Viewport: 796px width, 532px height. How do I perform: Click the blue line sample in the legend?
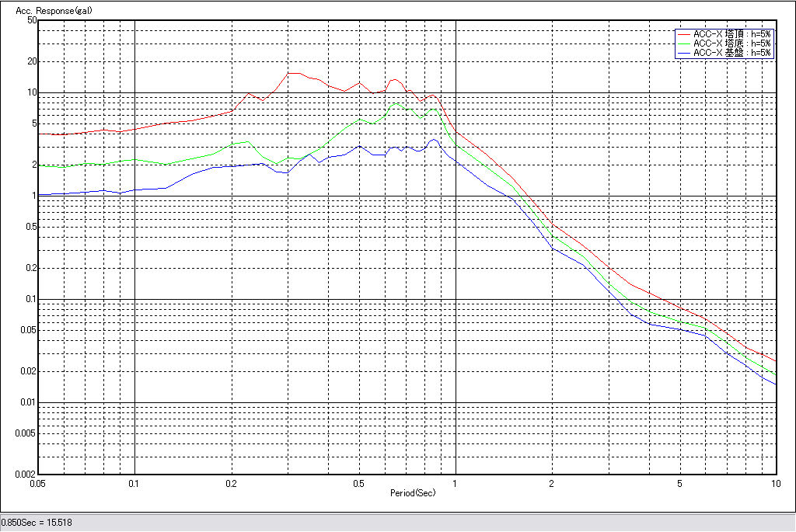(x=684, y=53)
